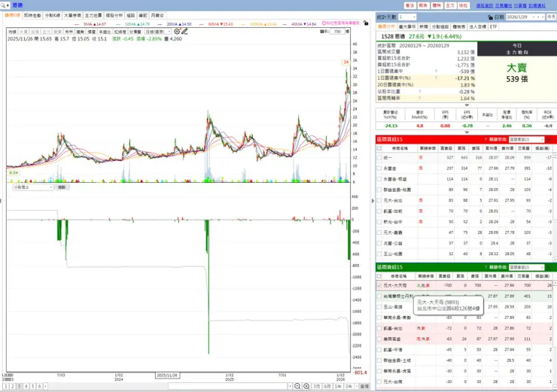Click the zoom in magnifier icon
The width and height of the screenshot is (557, 392).
(306, 386)
